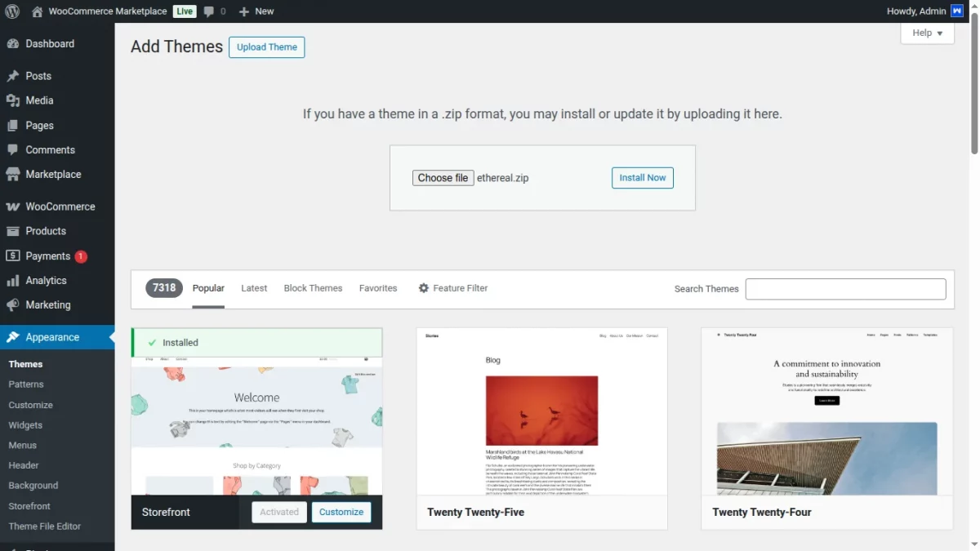Screen dimensions: 980x551
Task: Open the Themes submenu item
Action: pyautogui.click(x=25, y=364)
